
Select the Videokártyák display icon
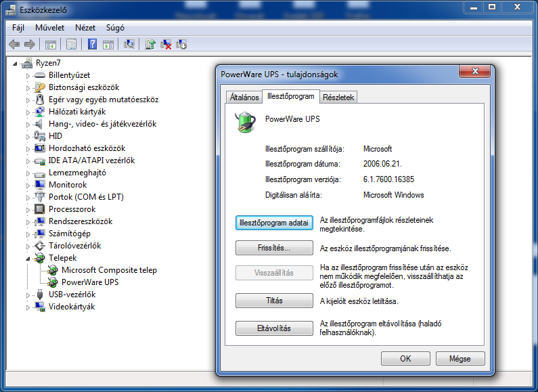click(x=40, y=307)
